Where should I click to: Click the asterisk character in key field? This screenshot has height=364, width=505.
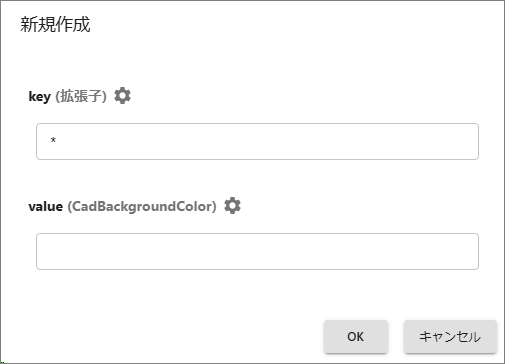click(53, 140)
